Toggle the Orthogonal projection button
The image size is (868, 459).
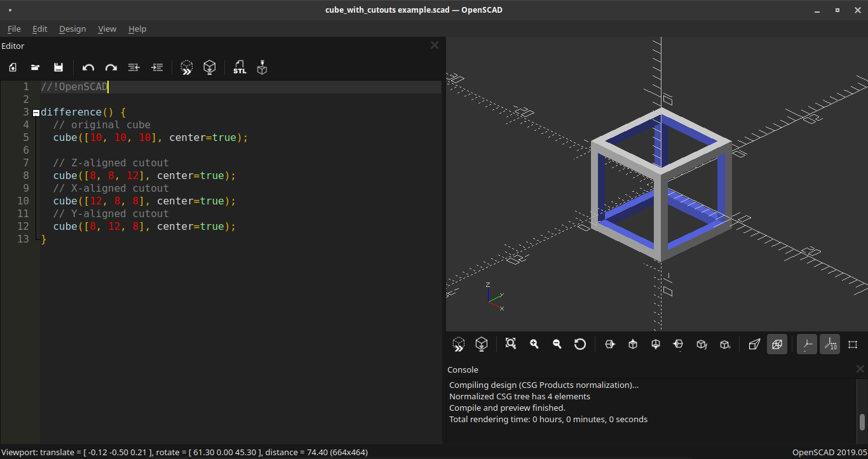pos(776,344)
